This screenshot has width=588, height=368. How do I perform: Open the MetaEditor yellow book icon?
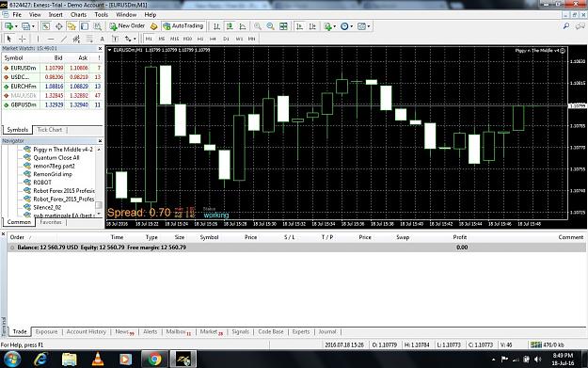(x=153, y=26)
